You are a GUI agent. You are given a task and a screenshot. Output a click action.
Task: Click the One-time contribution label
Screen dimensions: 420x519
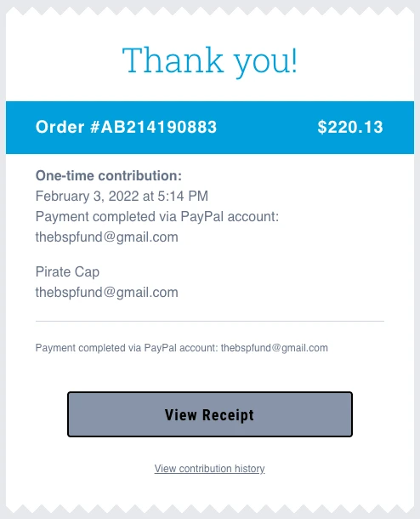[109, 176]
